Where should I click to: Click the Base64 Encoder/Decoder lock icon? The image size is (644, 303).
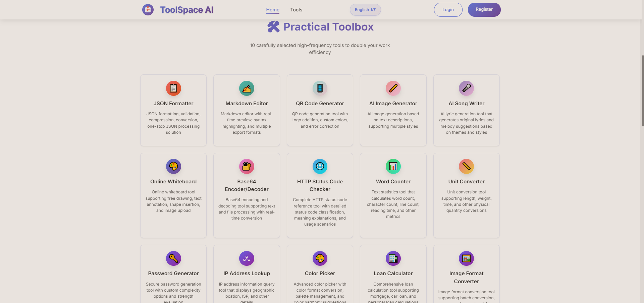247,166
